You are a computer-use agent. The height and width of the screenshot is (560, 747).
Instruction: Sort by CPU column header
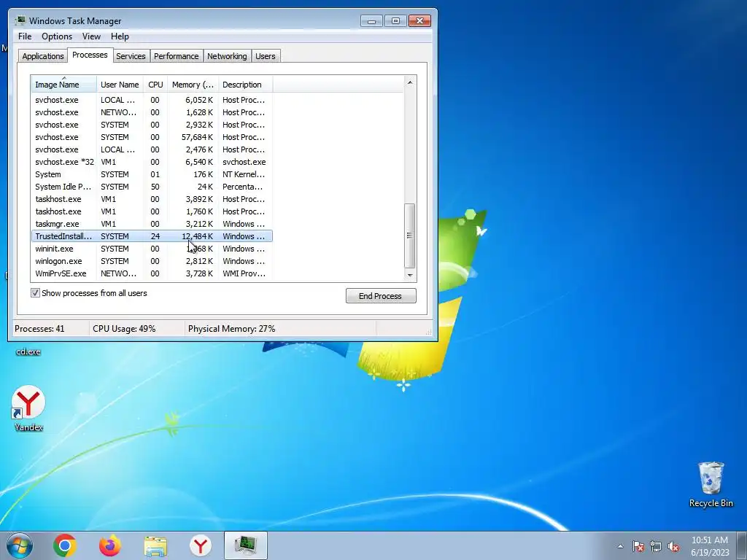155,85
